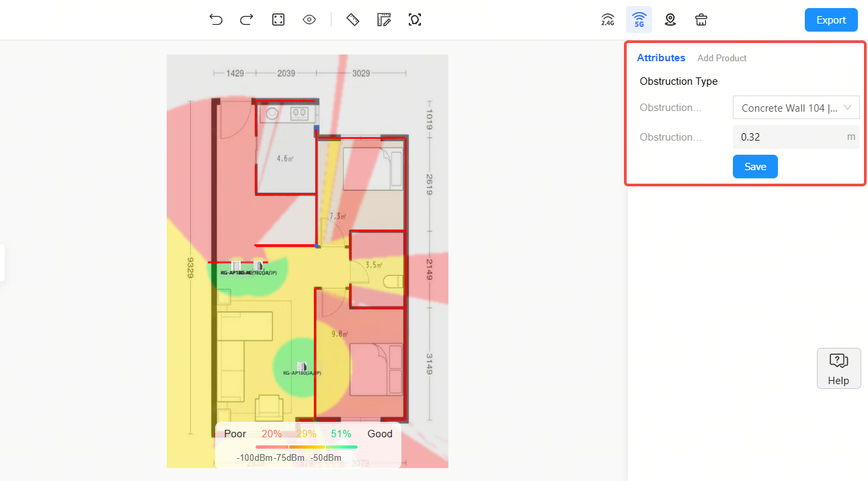Switch to Add Product tab
Image resolution: width=868 pixels, height=481 pixels.
(x=722, y=59)
